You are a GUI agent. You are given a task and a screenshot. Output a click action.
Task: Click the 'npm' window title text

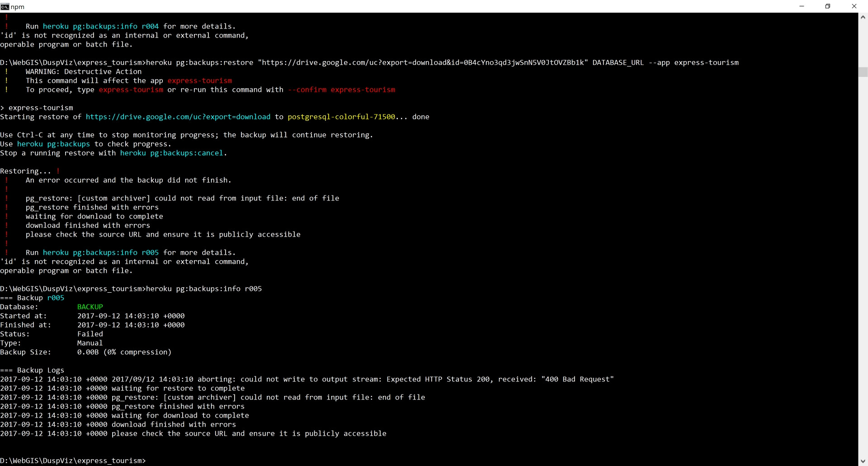click(18, 7)
